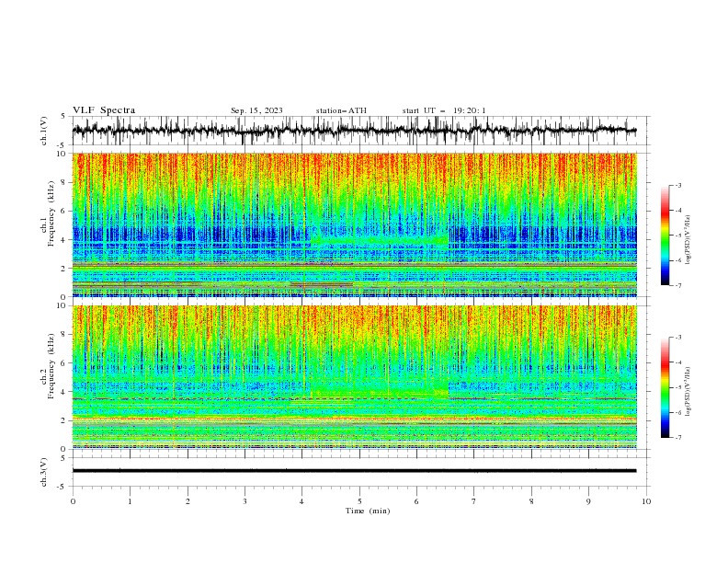The image size is (728, 563).
Task: Click the date 'Sep. 15, 2023'
Action: tap(256, 110)
